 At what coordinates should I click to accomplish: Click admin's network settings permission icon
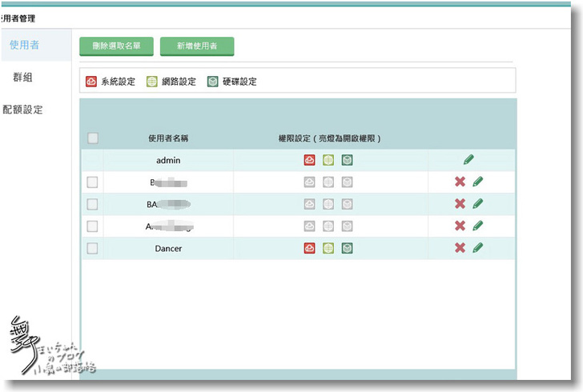[x=328, y=160]
